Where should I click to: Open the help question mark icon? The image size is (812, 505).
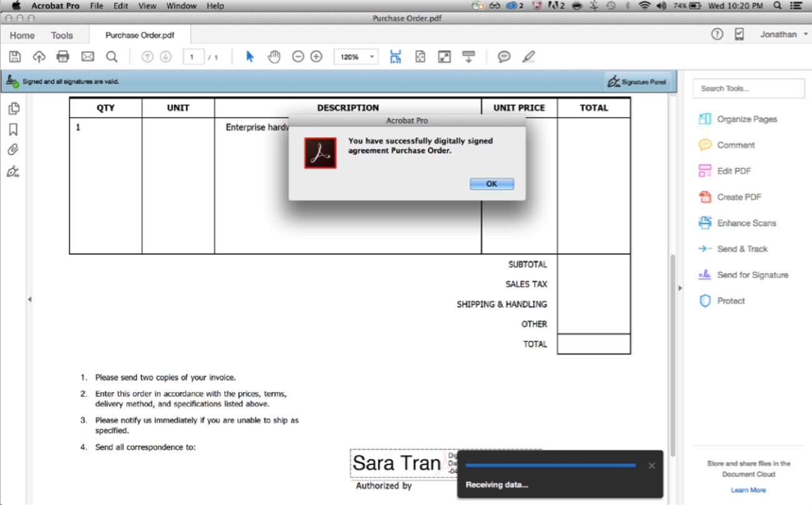pyautogui.click(x=717, y=34)
